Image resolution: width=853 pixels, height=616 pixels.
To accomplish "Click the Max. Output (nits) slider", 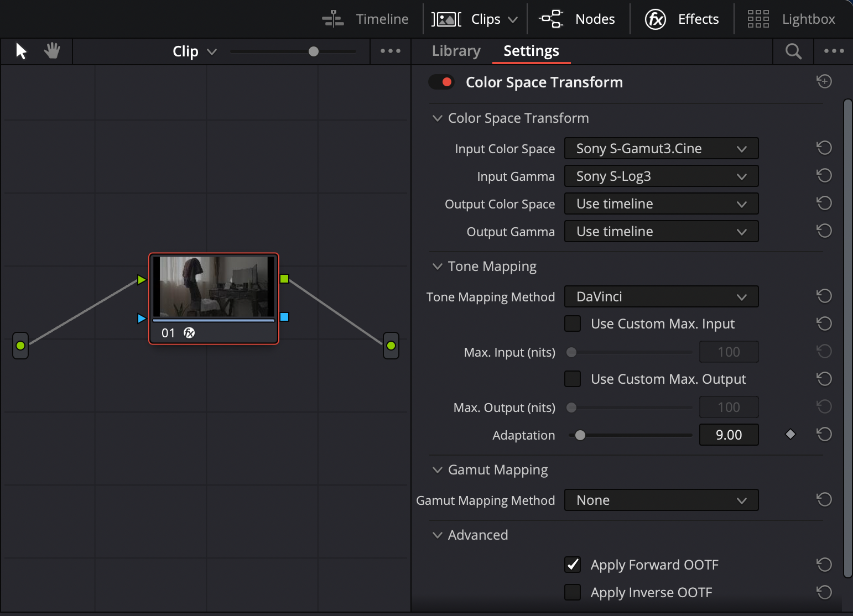I will click(x=631, y=408).
